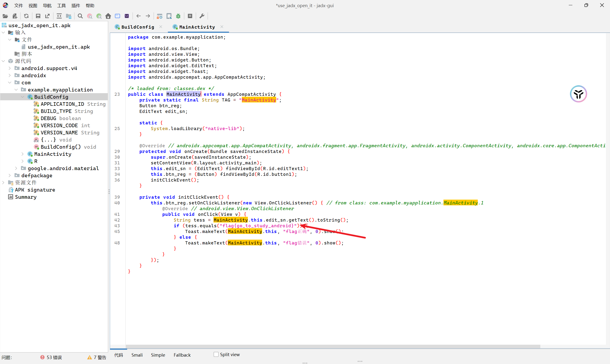Open the 插件 menu
Image resolution: width=610 pixels, height=364 pixels.
[76, 5]
